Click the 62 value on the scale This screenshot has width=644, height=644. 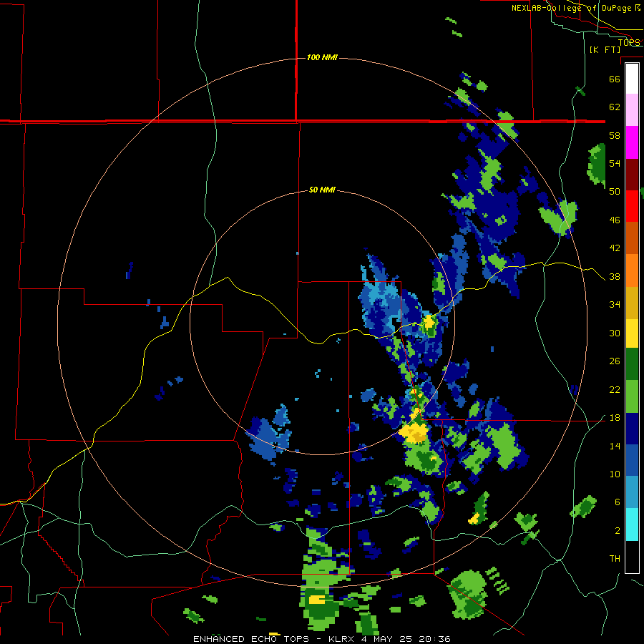click(x=615, y=107)
